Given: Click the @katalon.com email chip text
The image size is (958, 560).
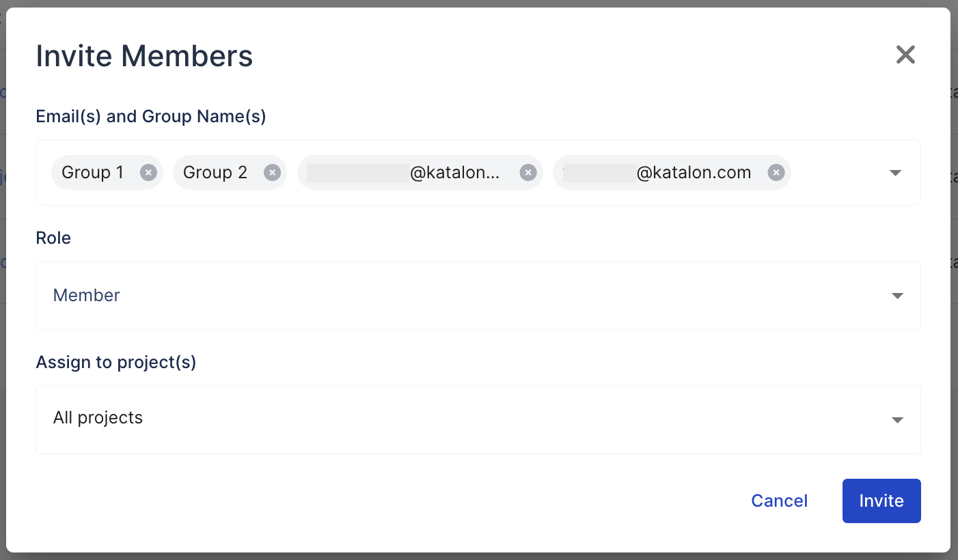Looking at the screenshot, I should coord(694,173).
